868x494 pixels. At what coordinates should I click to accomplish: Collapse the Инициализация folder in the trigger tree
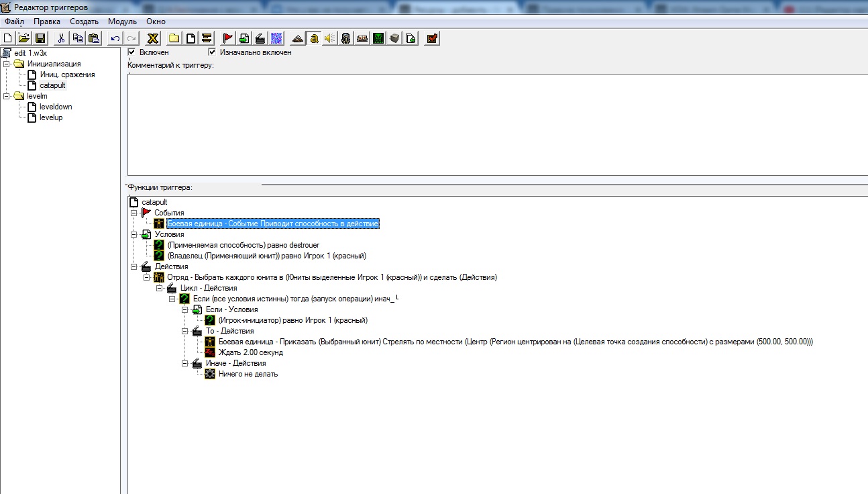pyautogui.click(x=6, y=64)
